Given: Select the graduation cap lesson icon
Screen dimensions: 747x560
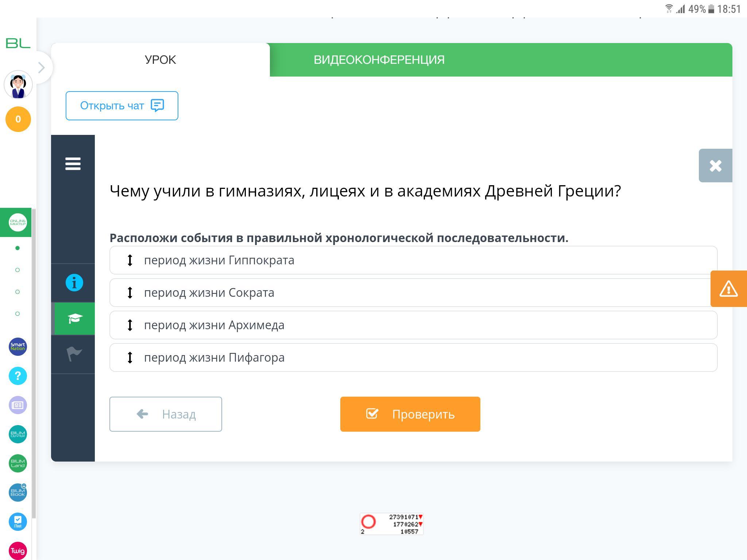Looking at the screenshot, I should pyautogui.click(x=75, y=318).
